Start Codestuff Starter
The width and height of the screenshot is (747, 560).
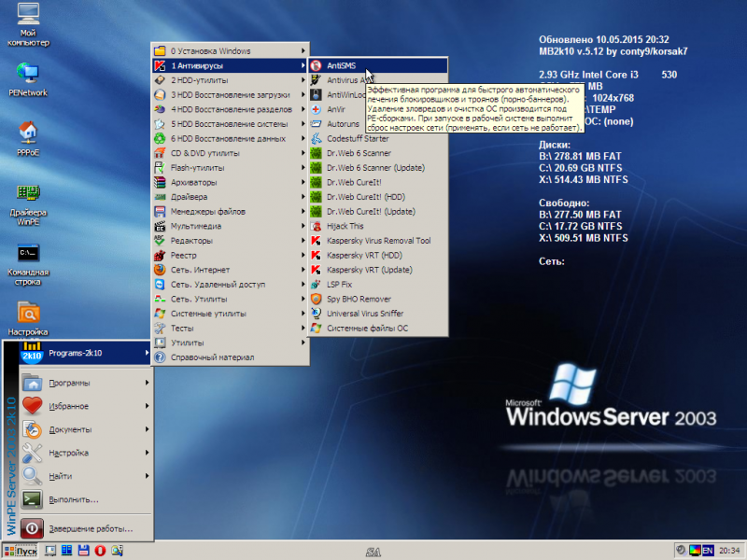click(x=378, y=138)
